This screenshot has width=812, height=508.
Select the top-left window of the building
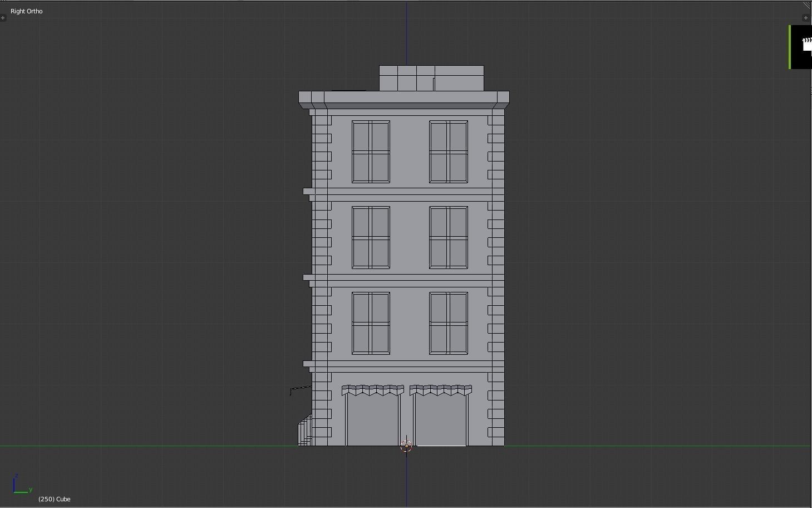pos(371,152)
